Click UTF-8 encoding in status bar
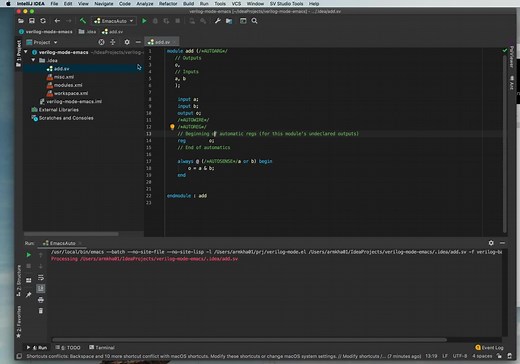 [x=460, y=356]
